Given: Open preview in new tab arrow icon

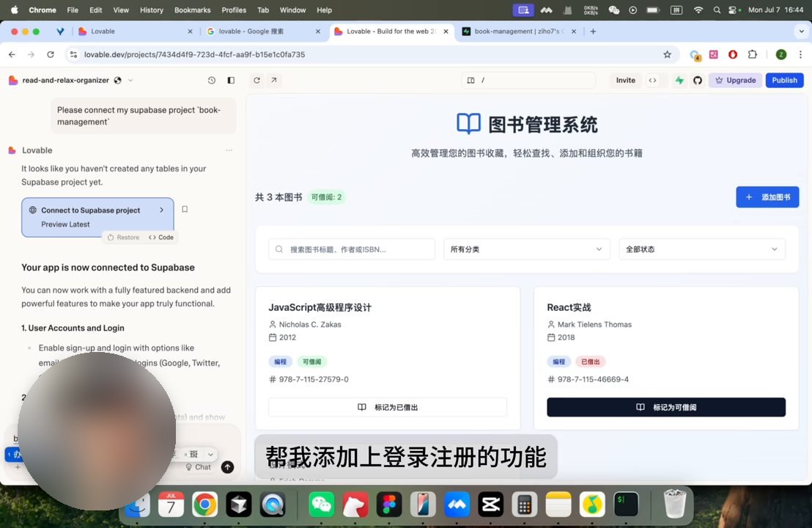Looking at the screenshot, I should (x=274, y=81).
